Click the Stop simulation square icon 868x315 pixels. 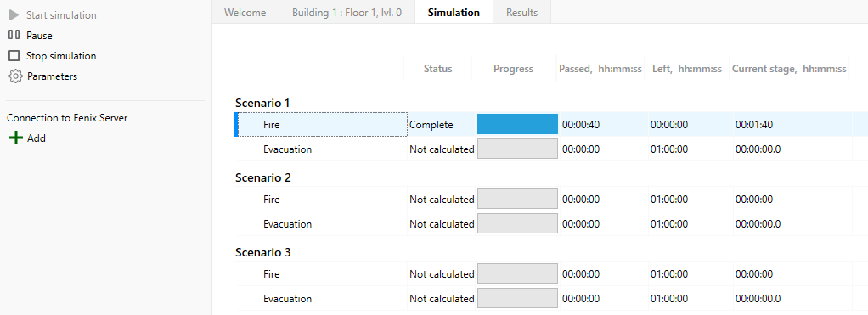[x=14, y=56]
